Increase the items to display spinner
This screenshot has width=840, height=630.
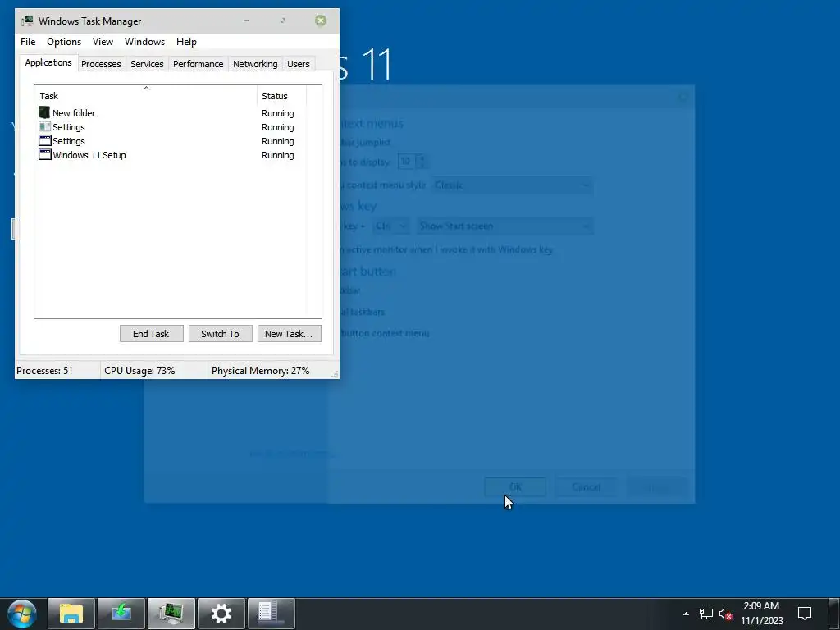422,157
